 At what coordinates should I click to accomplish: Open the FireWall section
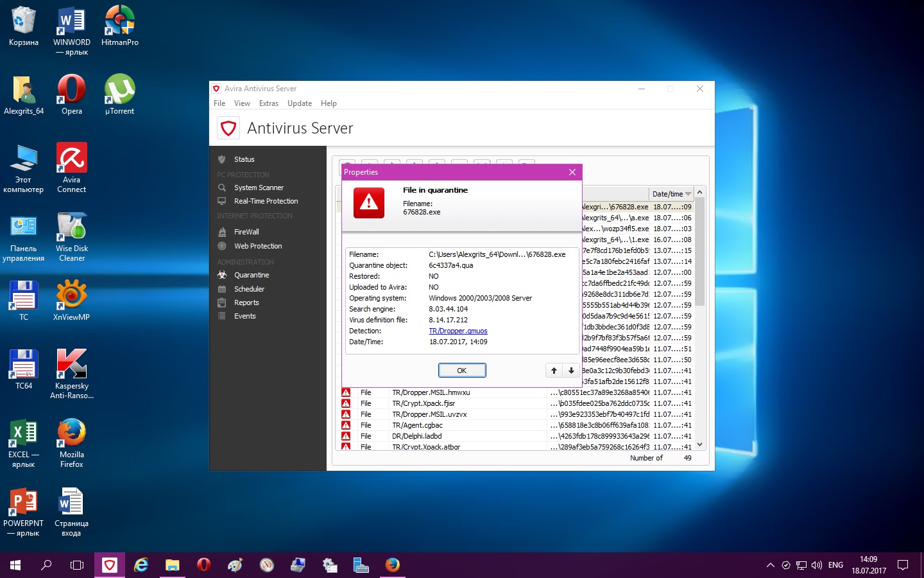[x=246, y=232]
